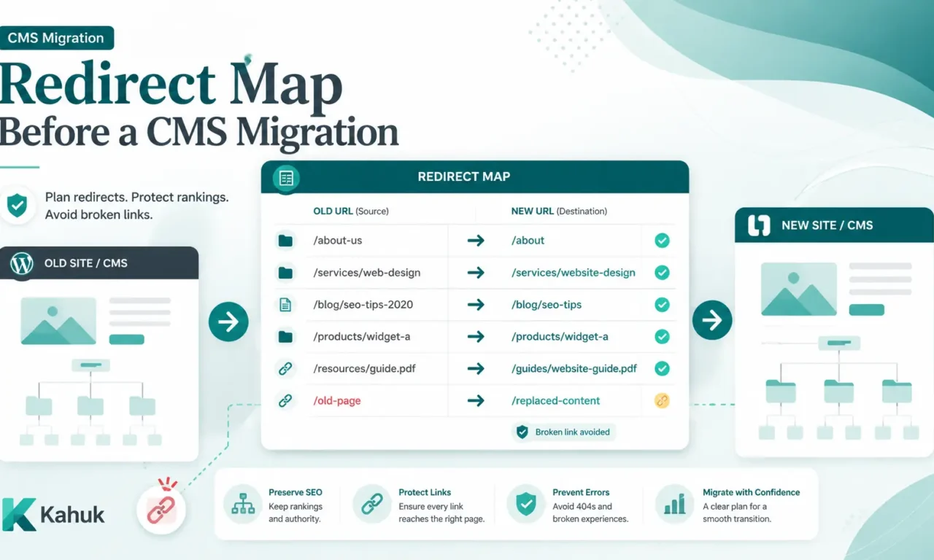Click the Migrate with Confidence heading

coord(752,492)
